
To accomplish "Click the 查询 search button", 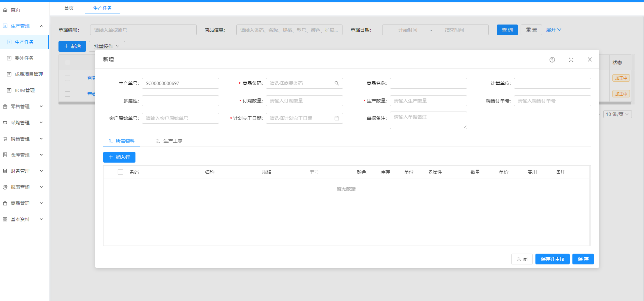I will 507,30.
